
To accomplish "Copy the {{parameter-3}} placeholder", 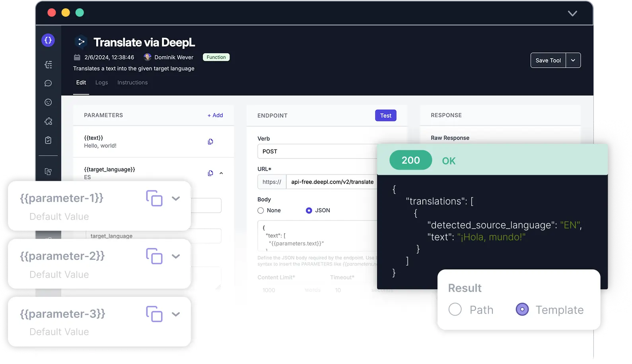I will [154, 314].
